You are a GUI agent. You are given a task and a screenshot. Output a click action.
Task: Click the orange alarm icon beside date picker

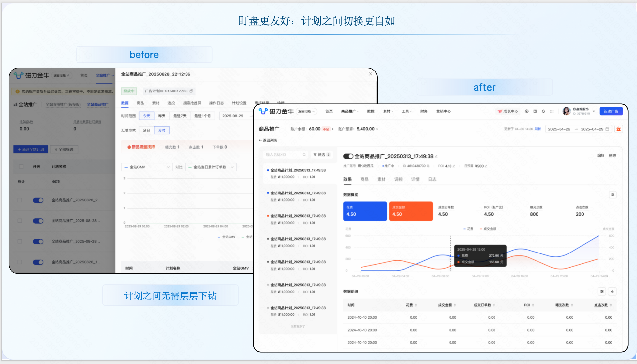tap(619, 129)
